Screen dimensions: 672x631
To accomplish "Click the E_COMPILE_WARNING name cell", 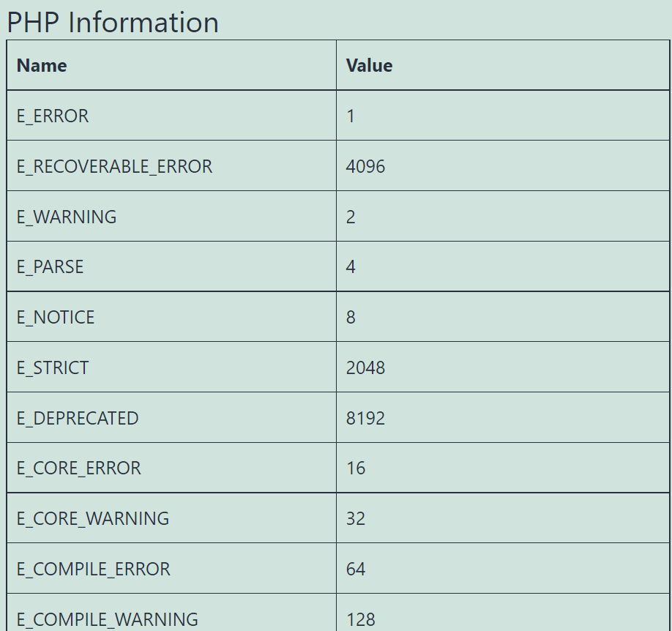I will coord(108,619).
